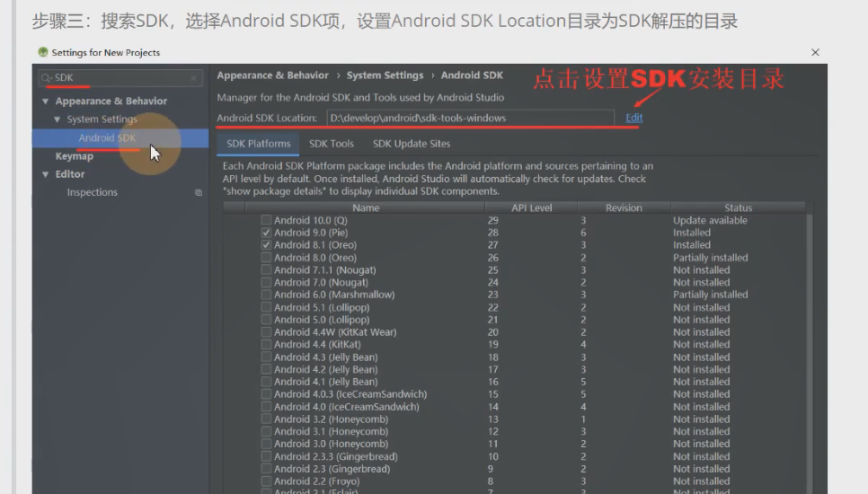Check the Android 2.2 (Froyo) checkbox
The width and height of the screenshot is (868, 494).
point(266,481)
